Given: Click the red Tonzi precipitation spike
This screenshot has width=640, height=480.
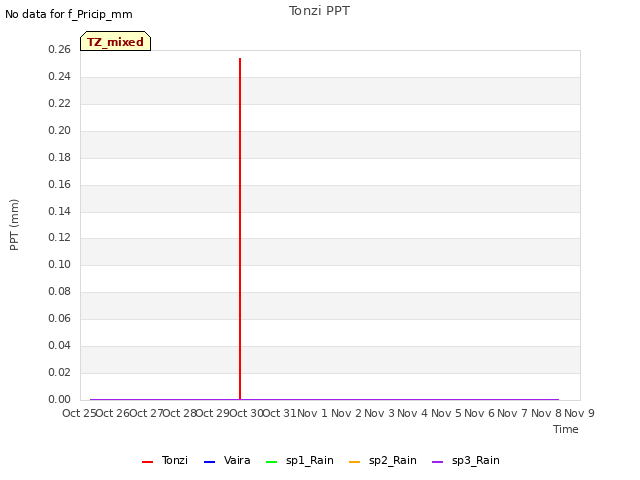Looking at the screenshot, I should pyautogui.click(x=240, y=229).
